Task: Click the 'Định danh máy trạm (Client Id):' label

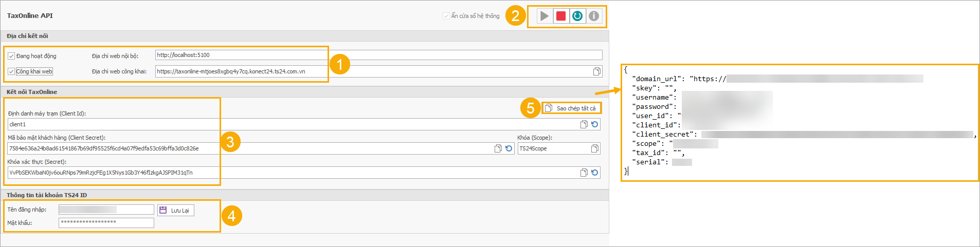Action: point(47,113)
